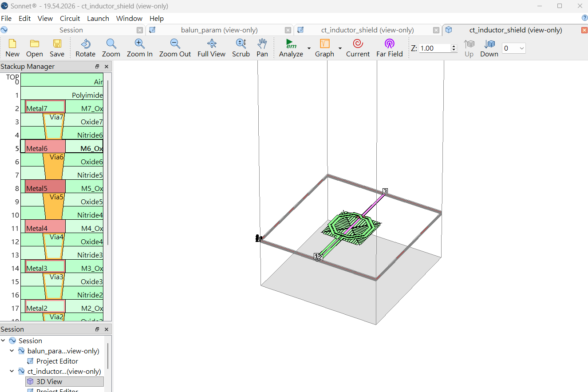Open the Graph dropdown arrow

coord(340,48)
